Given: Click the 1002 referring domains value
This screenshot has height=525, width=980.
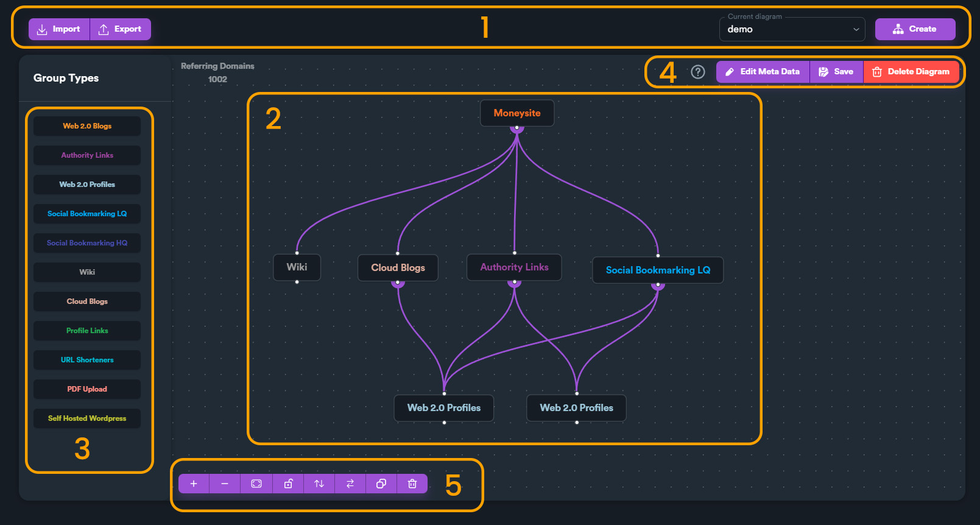Looking at the screenshot, I should point(217,79).
